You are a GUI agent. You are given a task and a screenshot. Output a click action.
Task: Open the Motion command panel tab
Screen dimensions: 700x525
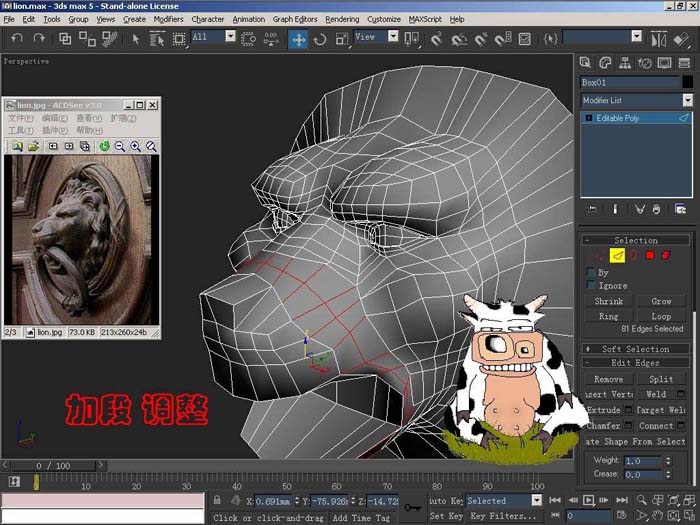pos(645,63)
